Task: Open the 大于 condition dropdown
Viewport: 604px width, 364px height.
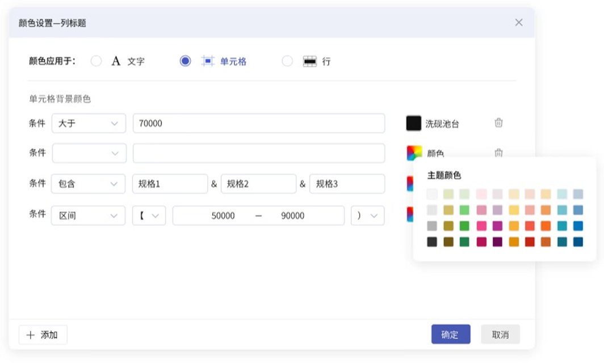Action: point(88,123)
